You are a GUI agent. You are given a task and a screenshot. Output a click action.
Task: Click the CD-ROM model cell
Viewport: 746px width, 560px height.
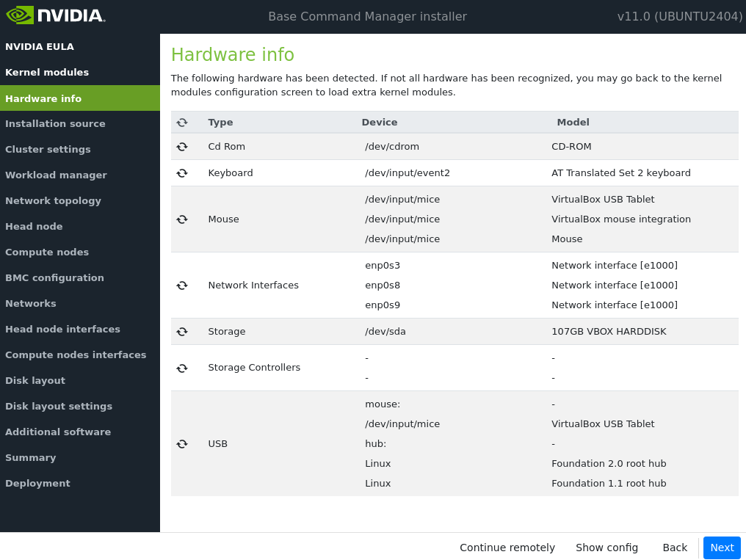click(x=571, y=146)
